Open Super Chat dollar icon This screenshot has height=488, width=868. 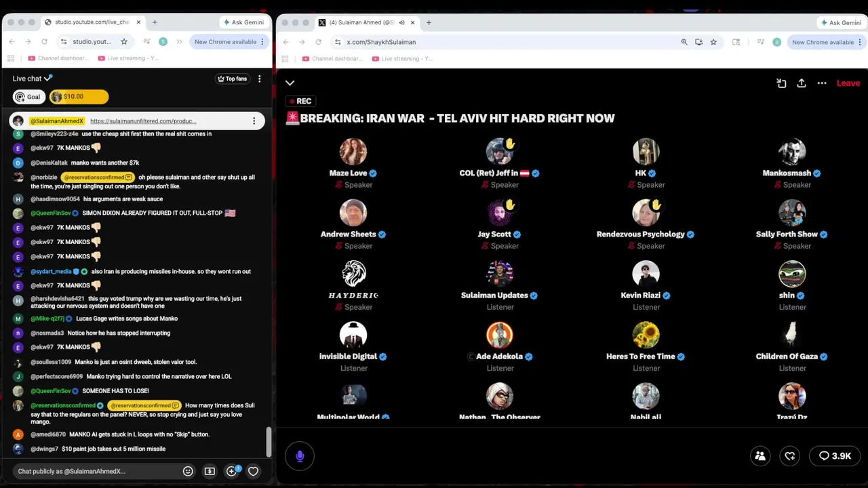[x=210, y=471]
